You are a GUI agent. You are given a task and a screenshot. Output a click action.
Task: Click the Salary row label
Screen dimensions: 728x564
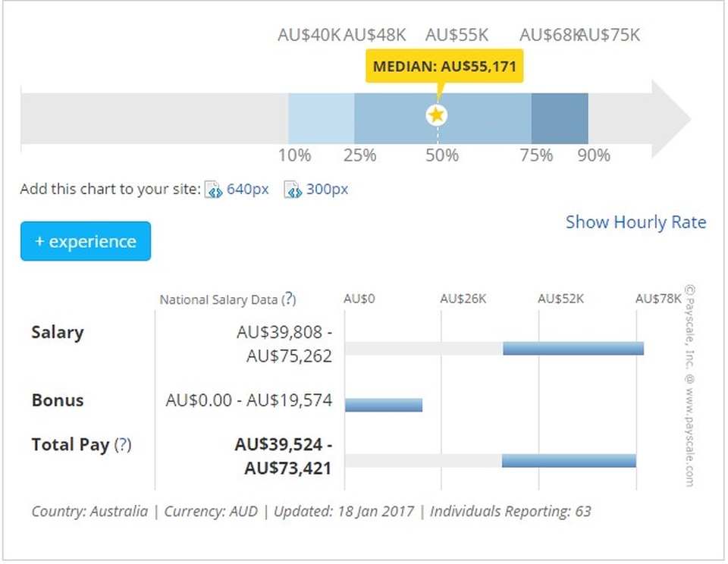58,333
